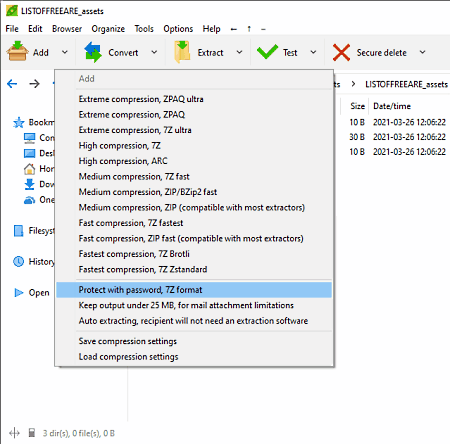Screen dimensions: 450x444
Task: Choose High compression, ARC
Action: 194,161
